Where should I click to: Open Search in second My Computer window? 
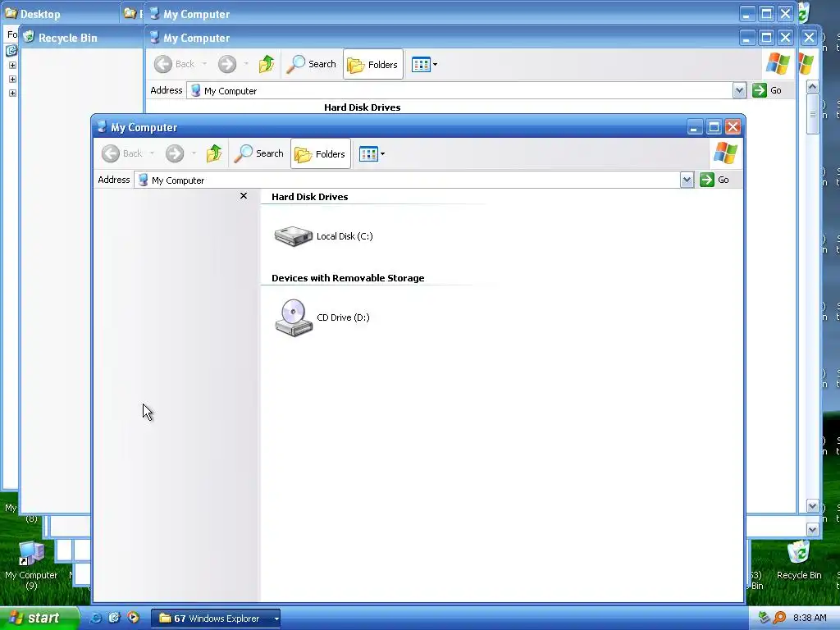click(311, 64)
